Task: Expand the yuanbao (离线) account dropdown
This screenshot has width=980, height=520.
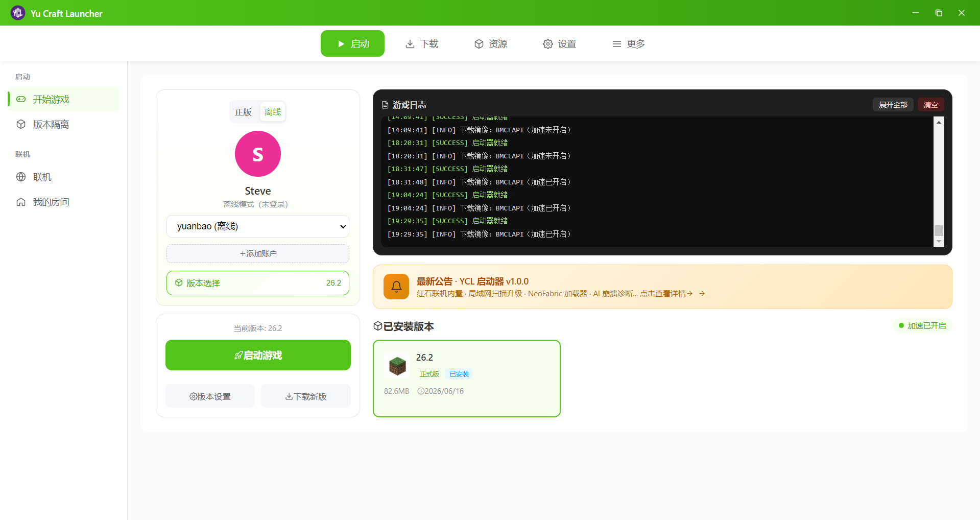Action: [x=258, y=226]
